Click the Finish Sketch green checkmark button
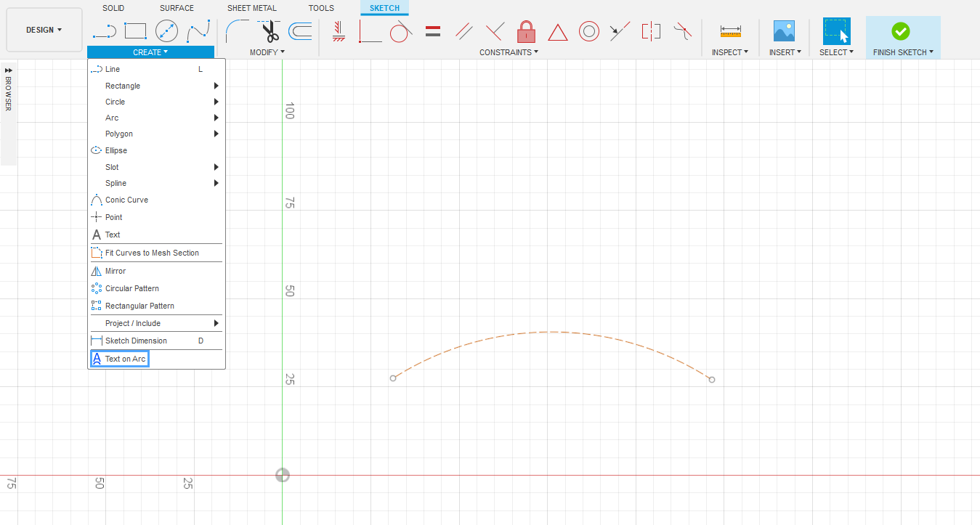Viewport: 980px width, 525px height. pyautogui.click(x=900, y=31)
